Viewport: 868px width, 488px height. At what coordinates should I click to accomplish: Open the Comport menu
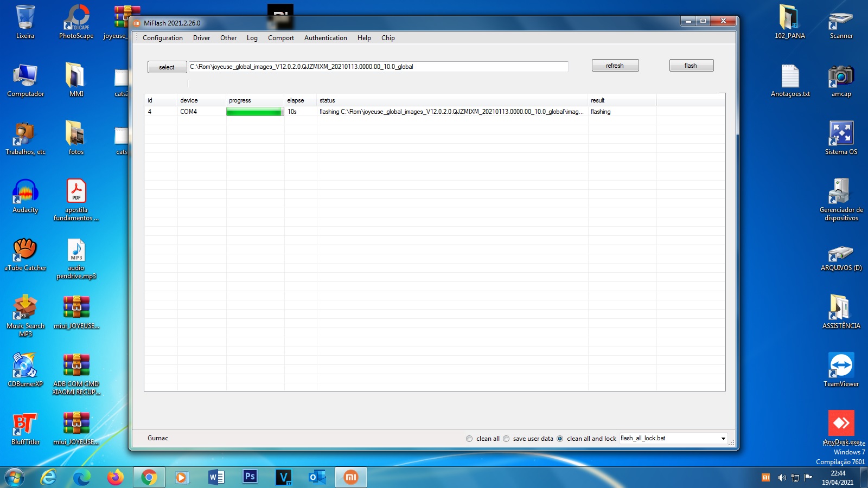click(280, 38)
